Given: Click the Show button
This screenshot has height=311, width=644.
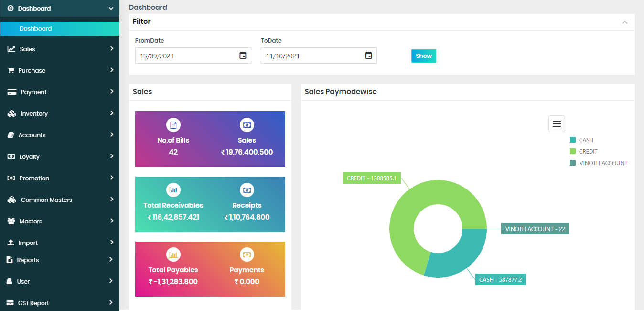Looking at the screenshot, I should 424,56.
